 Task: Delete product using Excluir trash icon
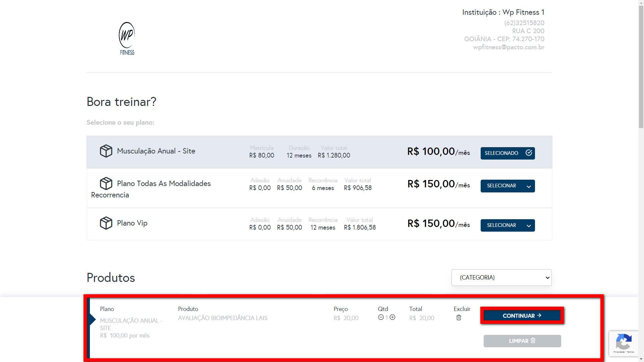coord(459,318)
